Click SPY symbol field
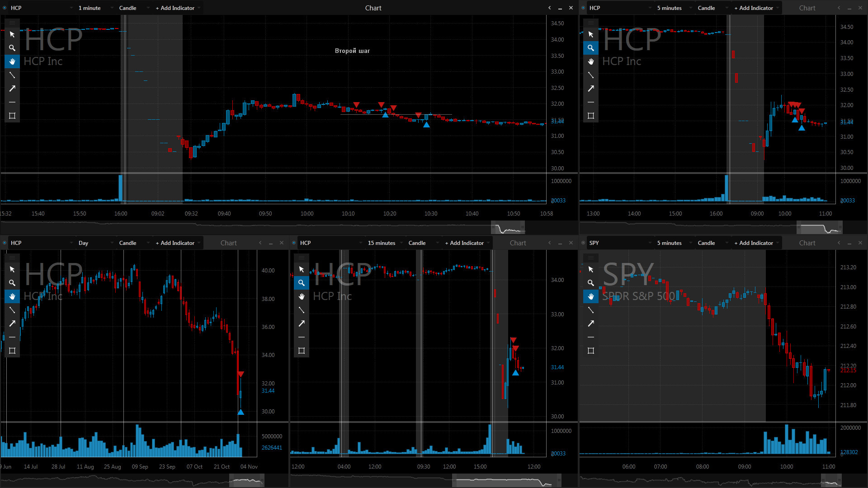Screen dimensions: 868x488 [619, 243]
